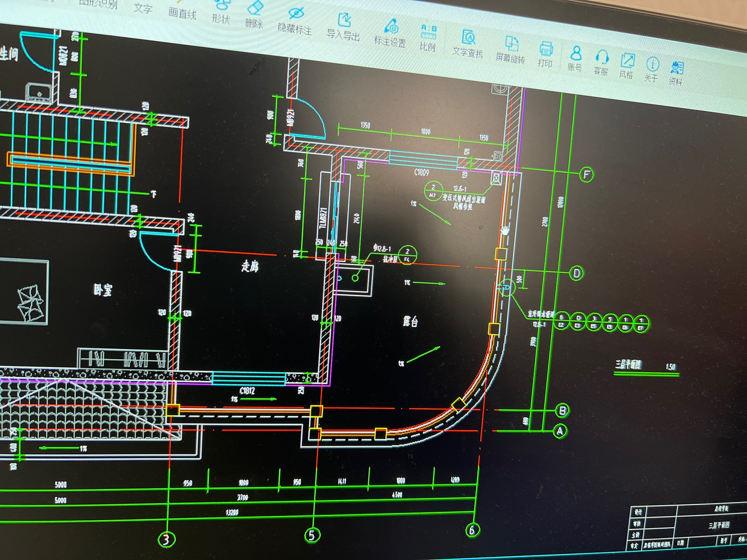The height and width of the screenshot is (560, 747).
Task: Click the C1812 window label
Action: [x=247, y=391]
